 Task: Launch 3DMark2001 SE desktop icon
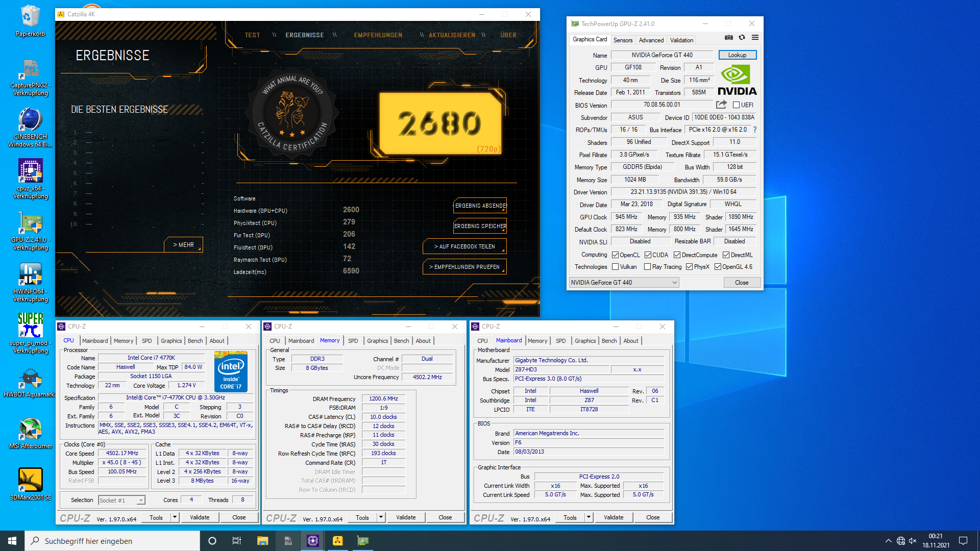(30, 485)
